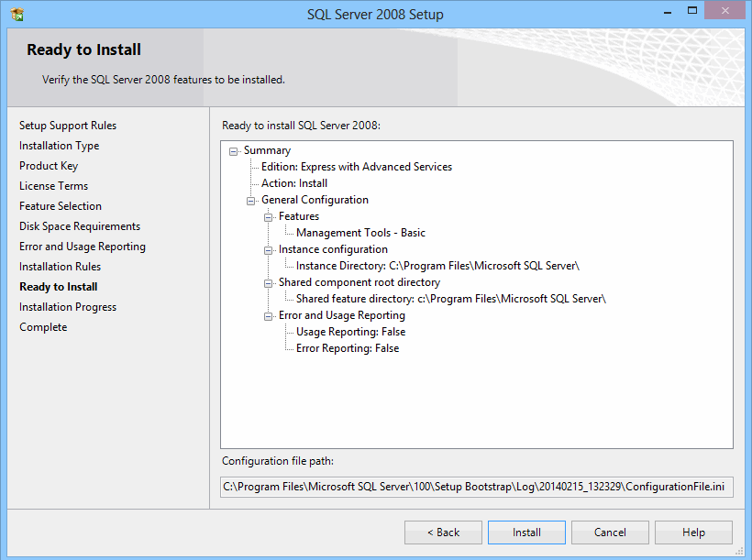
Task: Go back with the Back button
Action: click(443, 533)
